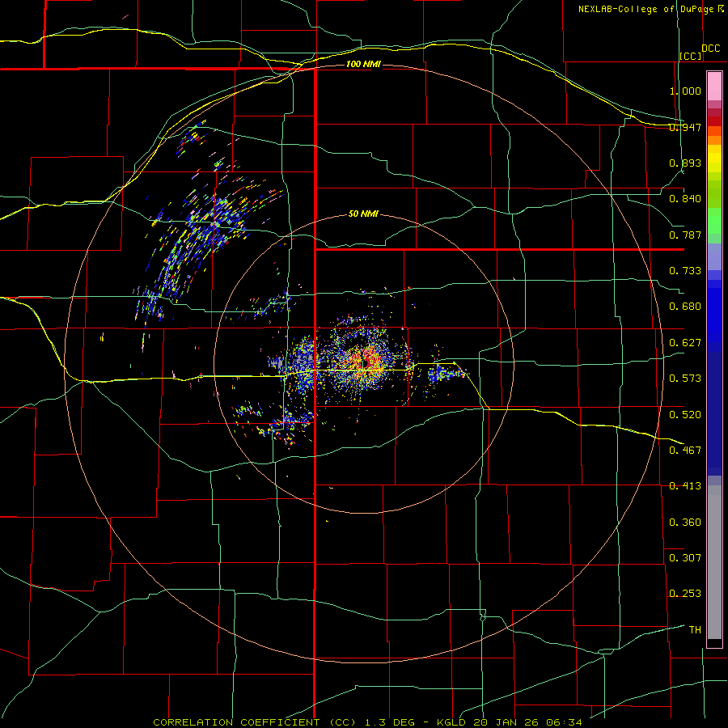Click the red radar echo core at center
The width and height of the screenshot is (728, 728).
(x=366, y=362)
